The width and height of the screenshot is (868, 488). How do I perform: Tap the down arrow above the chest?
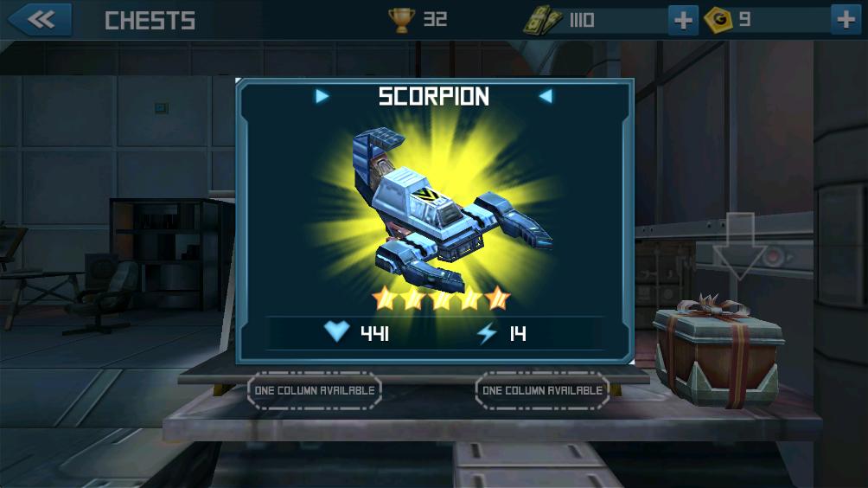739,247
